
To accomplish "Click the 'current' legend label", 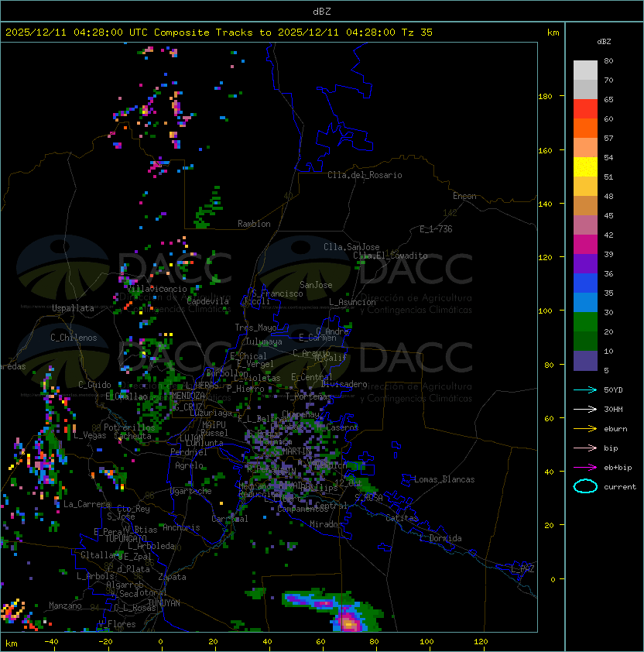I will coord(620,487).
